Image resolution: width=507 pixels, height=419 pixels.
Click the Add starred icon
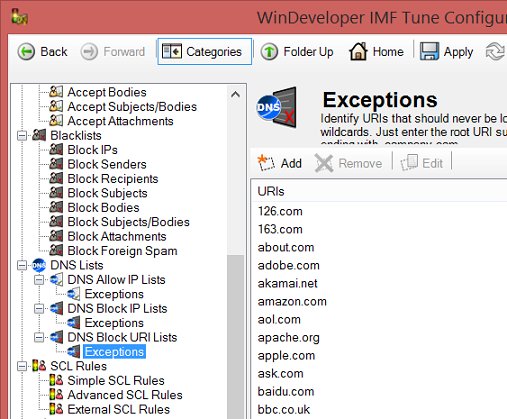[x=266, y=163]
